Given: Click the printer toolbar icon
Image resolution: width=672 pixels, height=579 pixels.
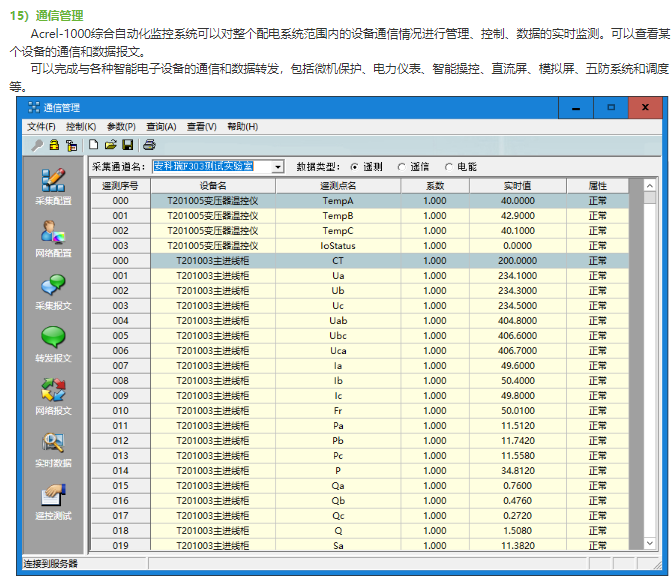Looking at the screenshot, I should [149, 145].
